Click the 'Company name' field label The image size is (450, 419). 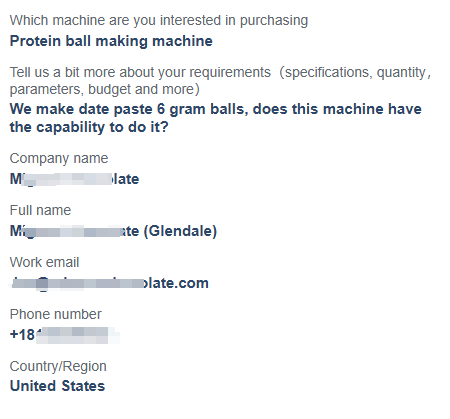pos(59,158)
